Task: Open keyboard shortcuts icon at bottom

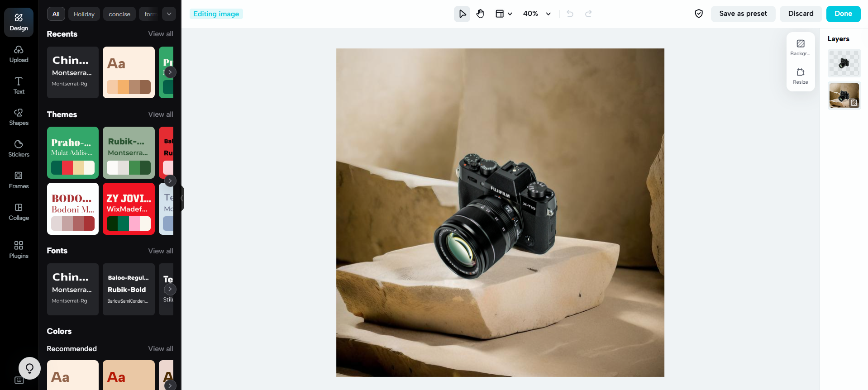Action: (19, 380)
